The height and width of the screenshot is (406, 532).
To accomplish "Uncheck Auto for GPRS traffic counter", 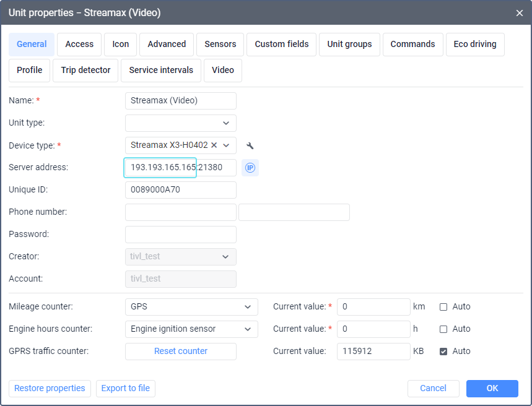I will [x=443, y=351].
